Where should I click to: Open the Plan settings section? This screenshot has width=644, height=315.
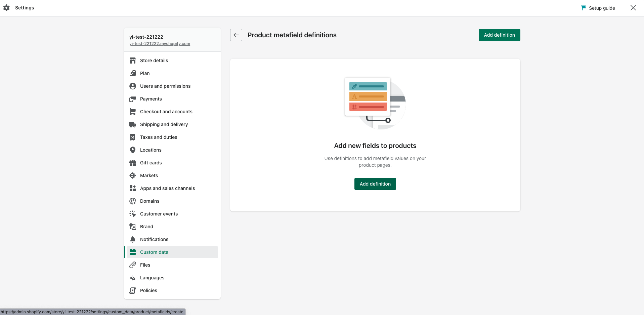point(145,73)
